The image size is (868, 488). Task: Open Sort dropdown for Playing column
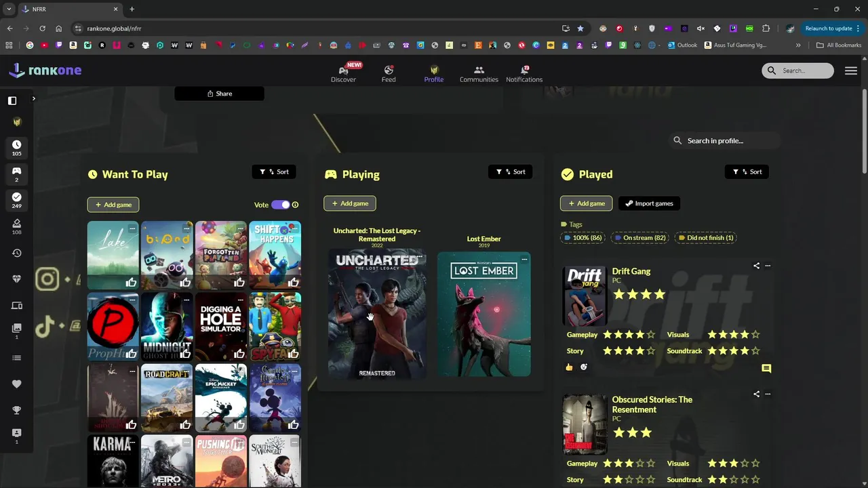point(510,171)
